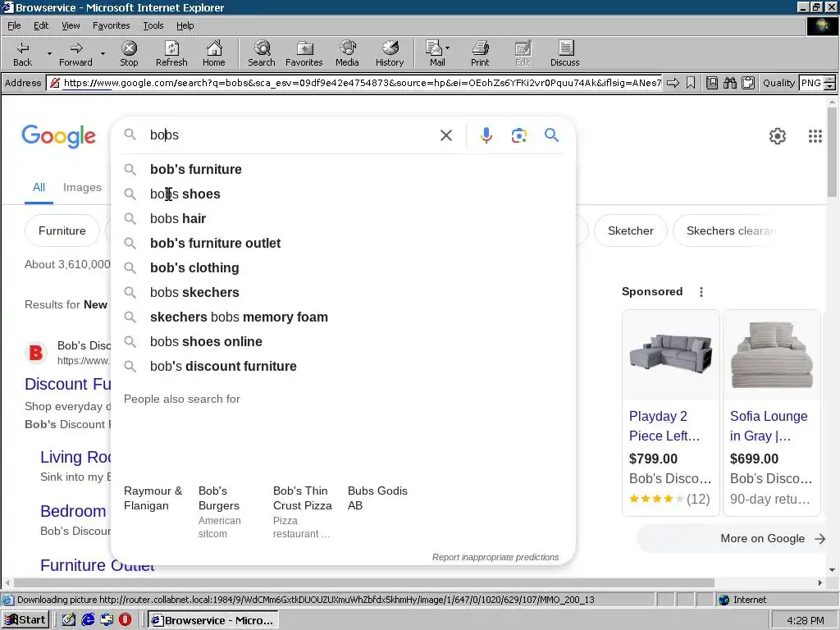Image resolution: width=840 pixels, height=630 pixels.
Task: Select suggestion "bob's furniture outlet"
Action: click(343, 243)
